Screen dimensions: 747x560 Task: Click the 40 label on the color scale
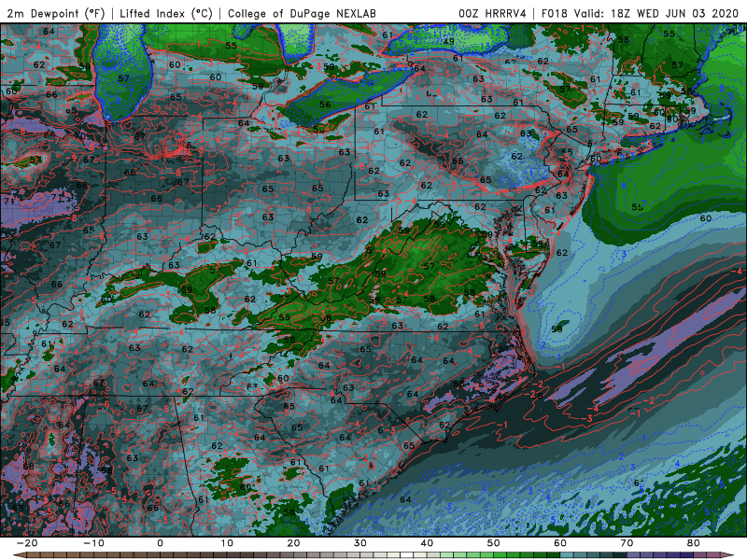(x=427, y=543)
